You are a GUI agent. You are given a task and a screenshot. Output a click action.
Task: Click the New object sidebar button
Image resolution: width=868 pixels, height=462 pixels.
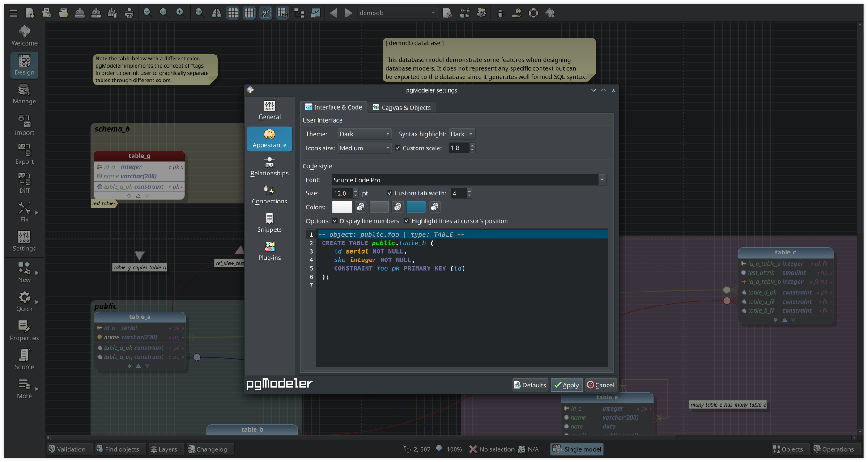[x=25, y=273]
